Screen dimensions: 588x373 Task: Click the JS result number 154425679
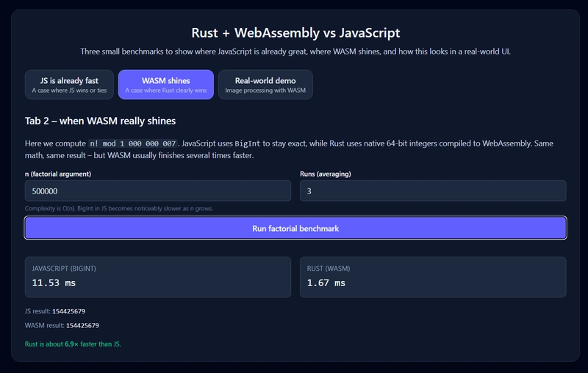[68, 311]
